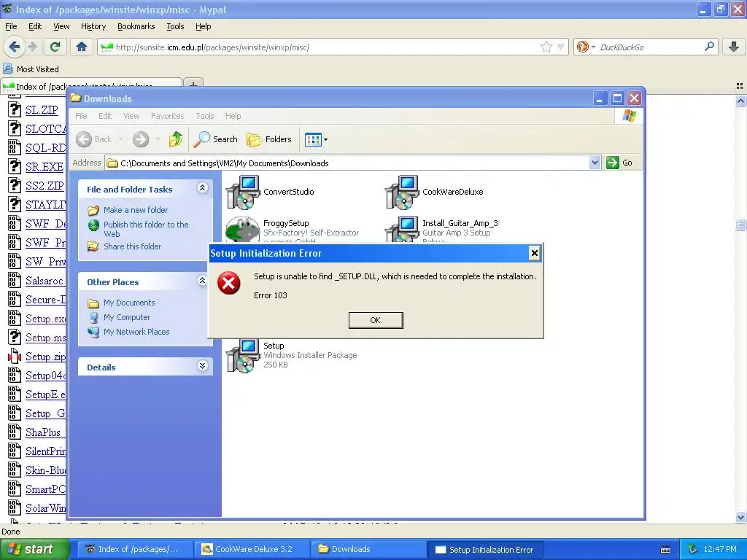Screen dimensions: 747x560
Task: Open the browser View menu
Action: point(61,26)
